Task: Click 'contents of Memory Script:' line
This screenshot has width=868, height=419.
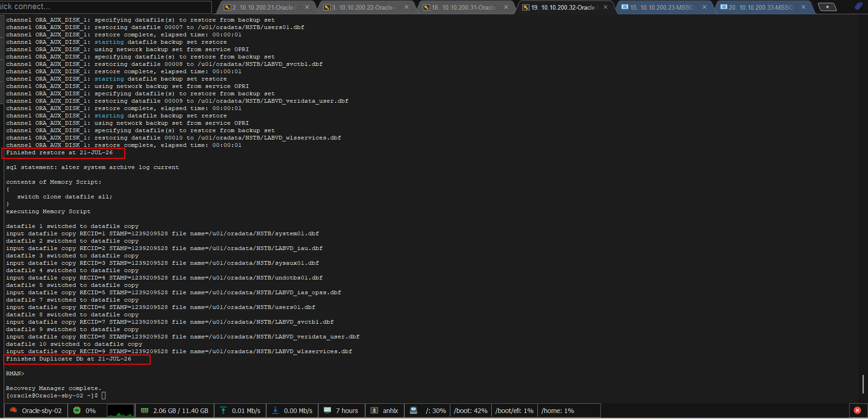Action: coord(53,182)
